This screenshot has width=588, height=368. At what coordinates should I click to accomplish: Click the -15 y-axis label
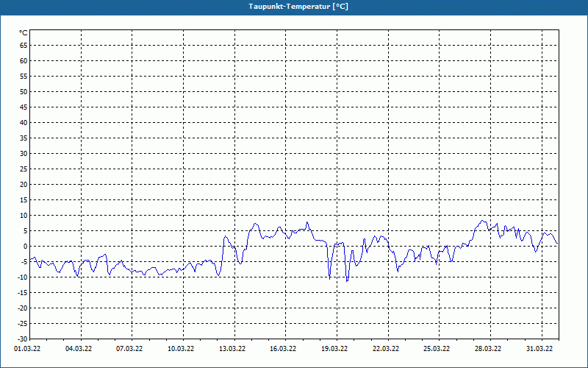pos(23,292)
